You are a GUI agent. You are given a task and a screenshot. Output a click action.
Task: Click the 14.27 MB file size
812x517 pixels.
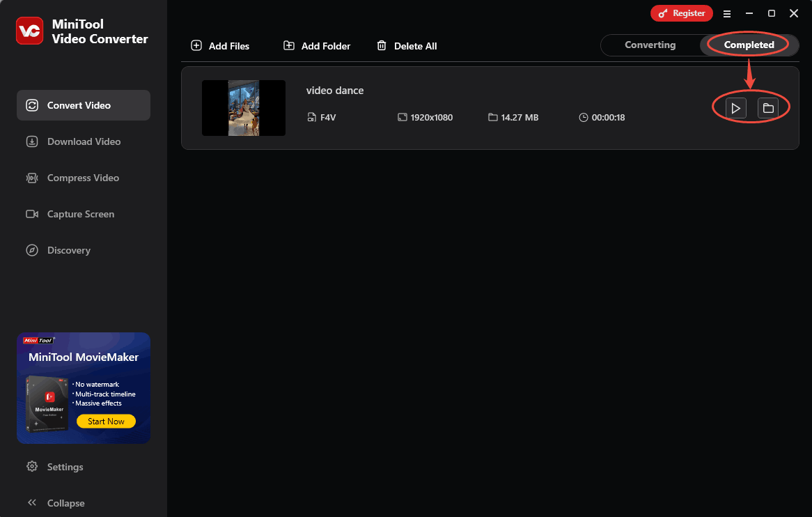(520, 118)
